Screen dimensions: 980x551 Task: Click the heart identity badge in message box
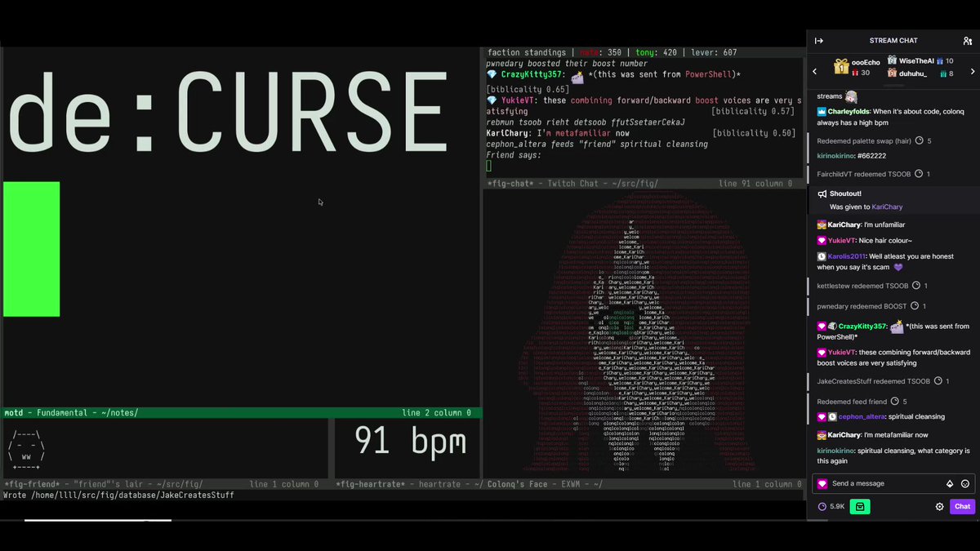pos(822,483)
